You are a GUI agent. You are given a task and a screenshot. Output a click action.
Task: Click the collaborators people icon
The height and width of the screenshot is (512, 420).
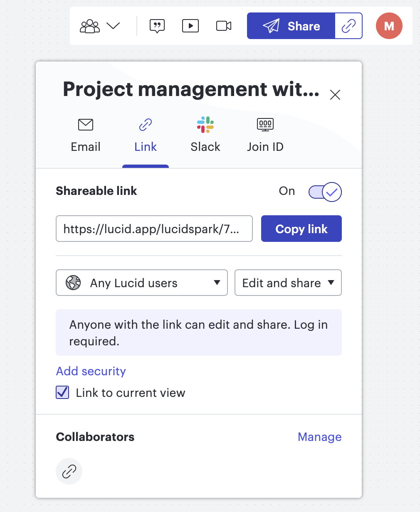pyautogui.click(x=90, y=26)
